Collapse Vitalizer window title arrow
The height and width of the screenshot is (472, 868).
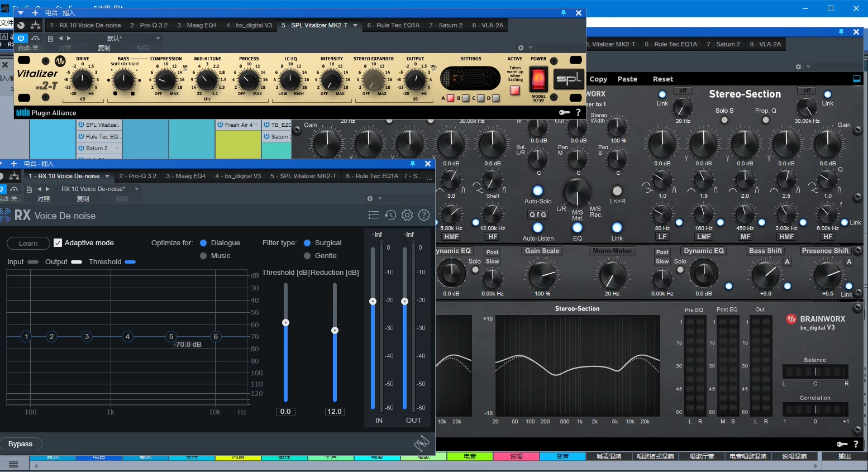pyautogui.click(x=21, y=13)
